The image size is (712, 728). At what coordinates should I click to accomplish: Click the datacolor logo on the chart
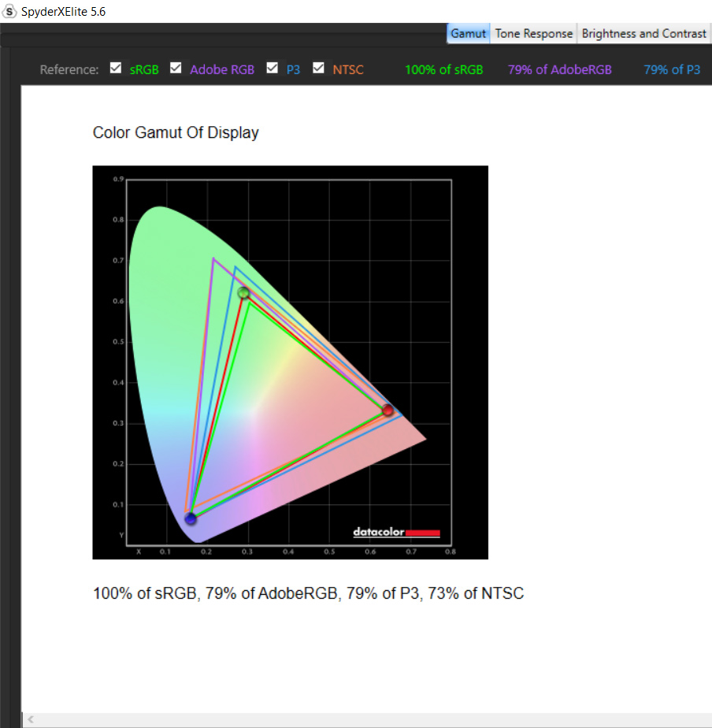click(x=396, y=532)
